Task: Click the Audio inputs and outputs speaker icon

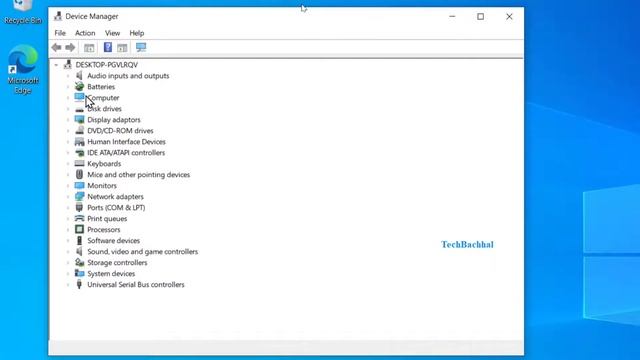Action: pos(79,76)
